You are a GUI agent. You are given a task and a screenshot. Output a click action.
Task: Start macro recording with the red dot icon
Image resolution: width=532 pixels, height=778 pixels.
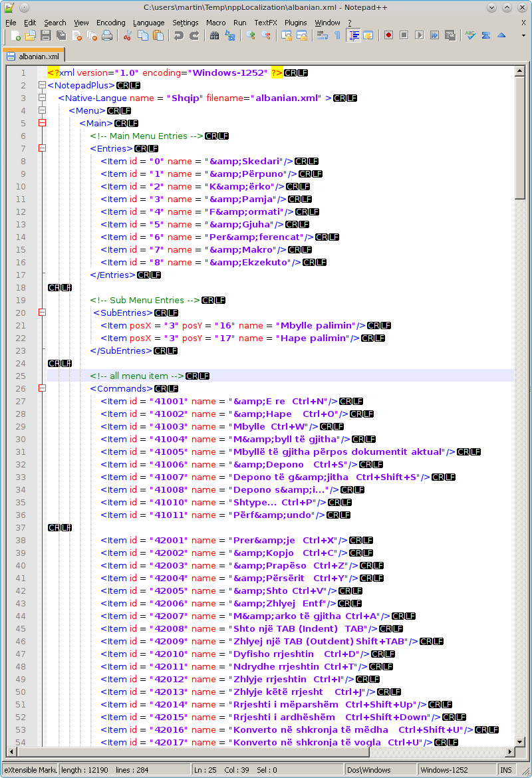point(388,35)
